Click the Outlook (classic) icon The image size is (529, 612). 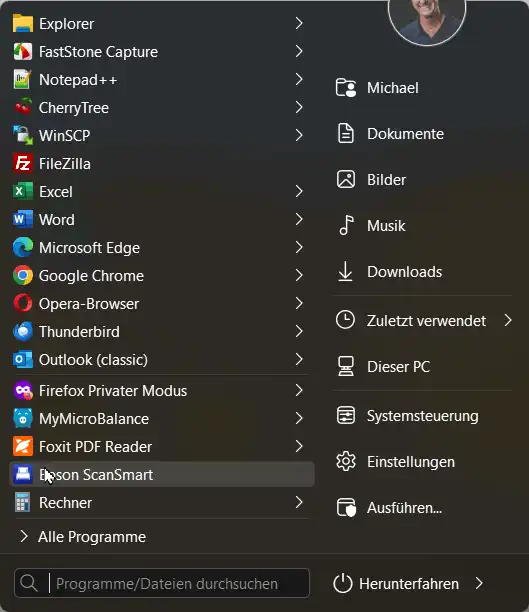coord(23,359)
